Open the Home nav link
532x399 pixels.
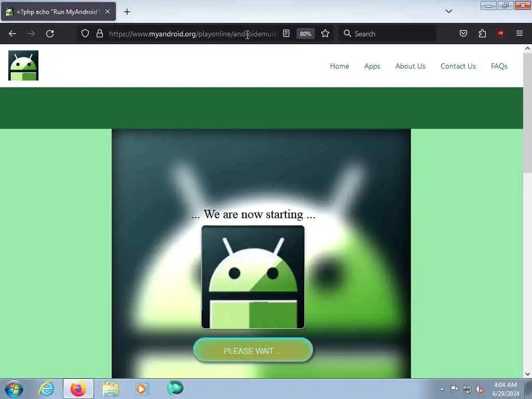(x=339, y=66)
